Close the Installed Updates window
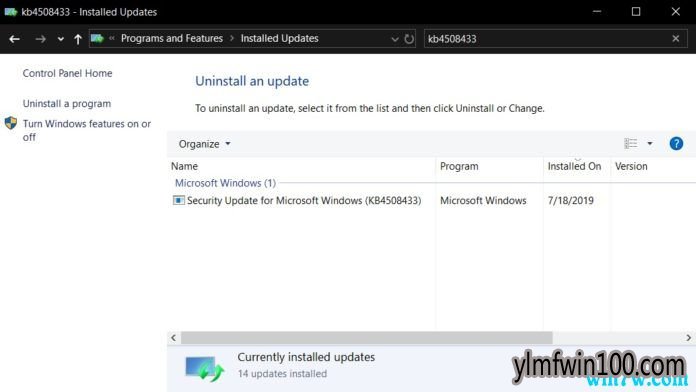 676,12
